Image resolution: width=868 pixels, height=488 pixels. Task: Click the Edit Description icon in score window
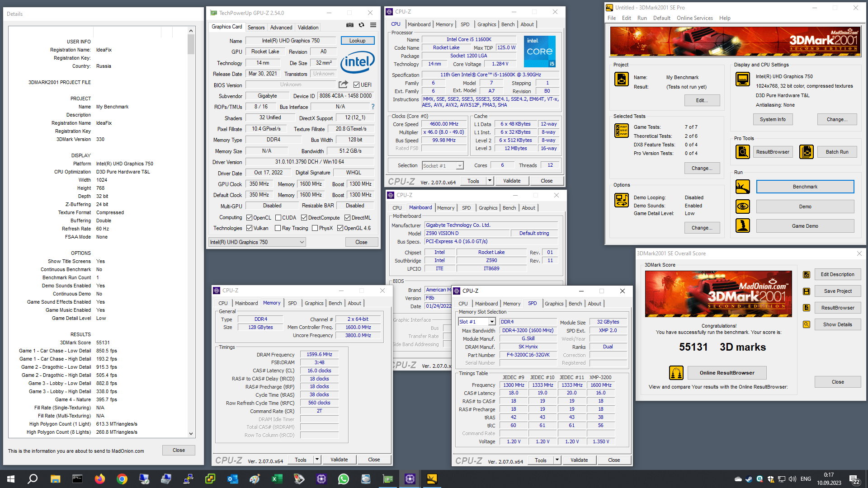click(807, 275)
